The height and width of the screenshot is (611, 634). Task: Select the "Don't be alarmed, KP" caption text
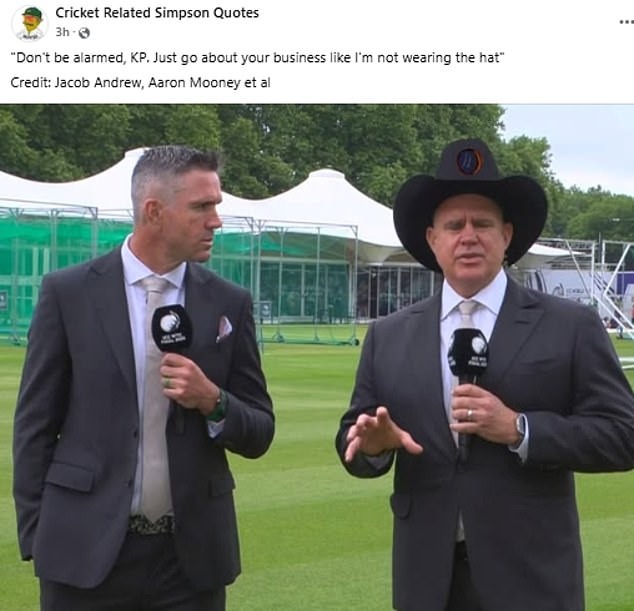point(258,58)
